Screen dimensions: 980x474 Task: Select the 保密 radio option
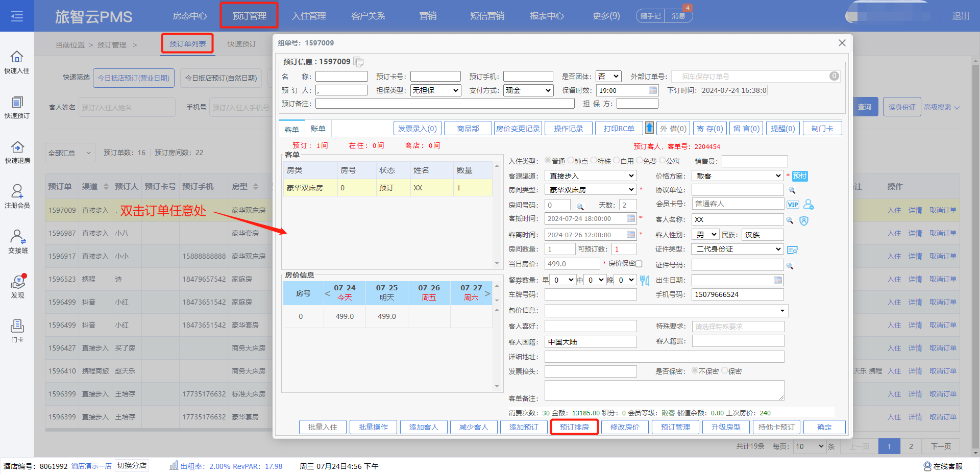pyautogui.click(x=725, y=370)
